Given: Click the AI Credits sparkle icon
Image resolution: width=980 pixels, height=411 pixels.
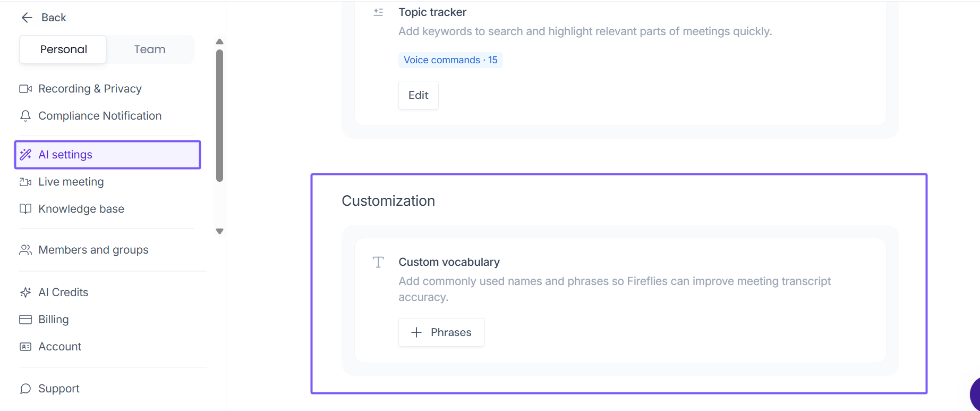Looking at the screenshot, I should coord(25,292).
